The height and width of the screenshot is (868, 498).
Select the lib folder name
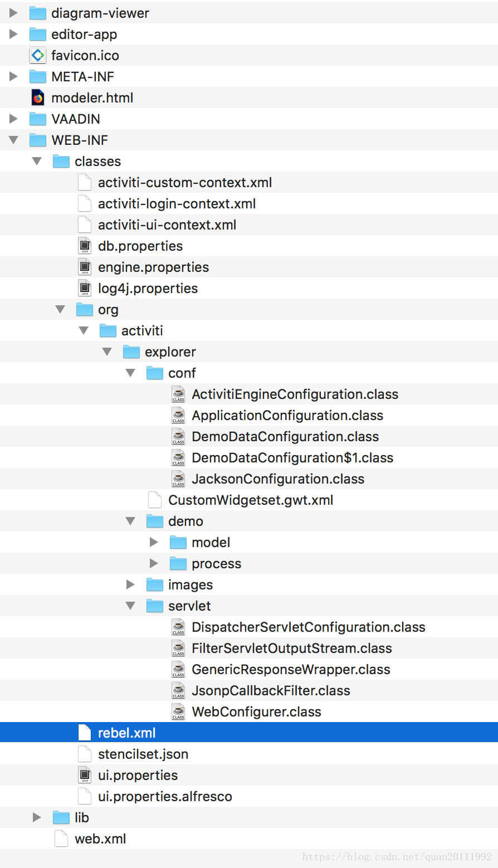click(x=82, y=818)
